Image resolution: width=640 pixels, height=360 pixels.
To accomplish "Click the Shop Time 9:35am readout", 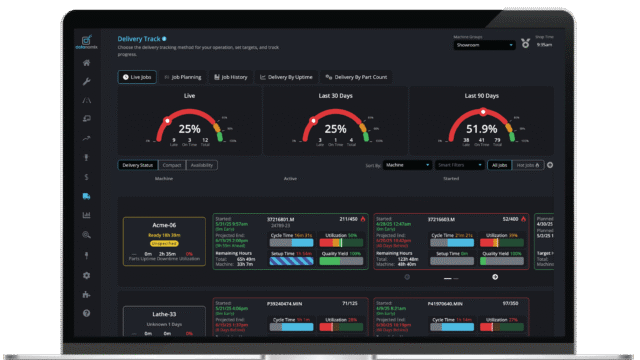I will pyautogui.click(x=544, y=45).
